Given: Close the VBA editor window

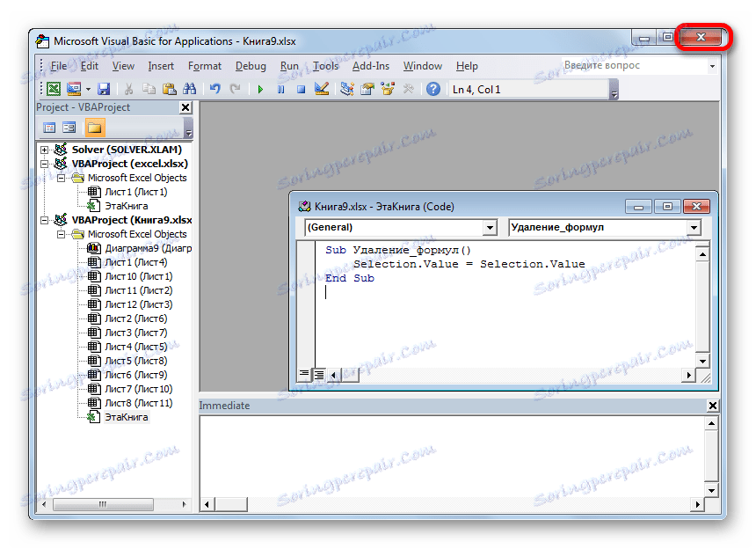Looking at the screenshot, I should coord(701,37).
